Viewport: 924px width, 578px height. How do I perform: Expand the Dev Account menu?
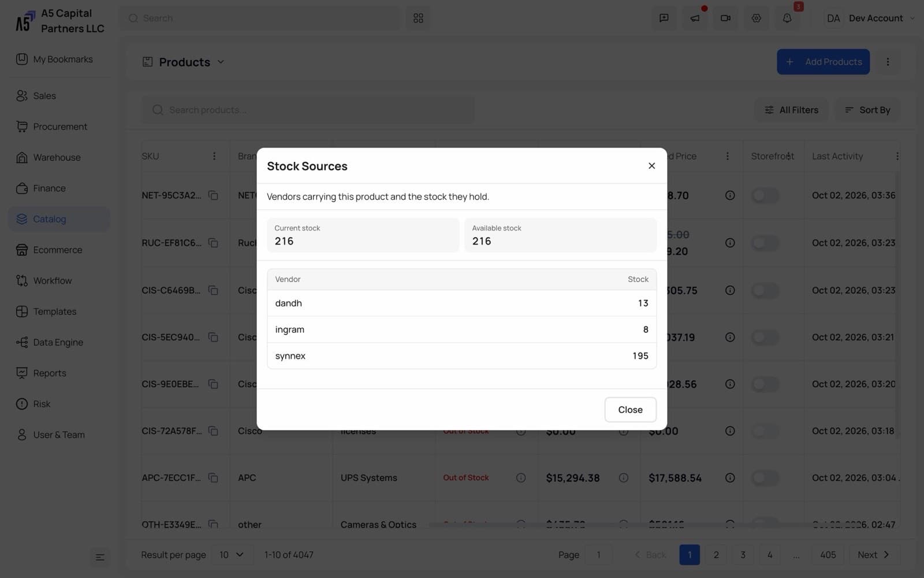pos(870,18)
